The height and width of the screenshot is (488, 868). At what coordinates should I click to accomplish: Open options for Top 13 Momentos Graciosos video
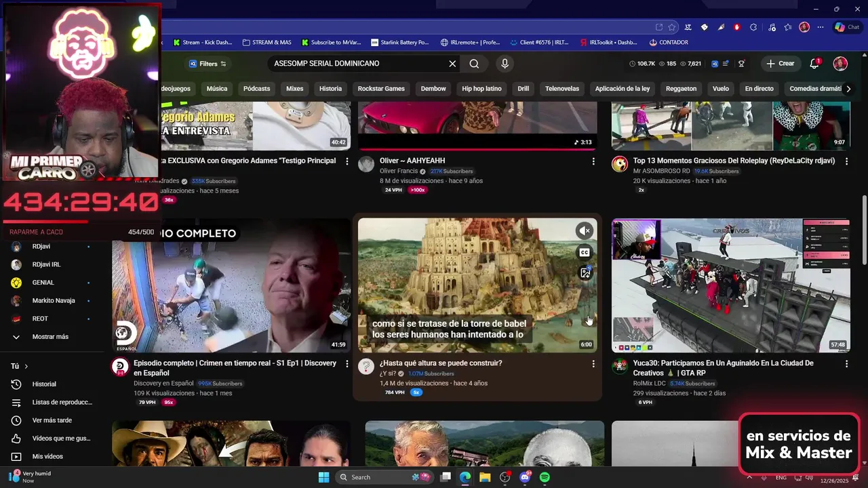tap(846, 161)
